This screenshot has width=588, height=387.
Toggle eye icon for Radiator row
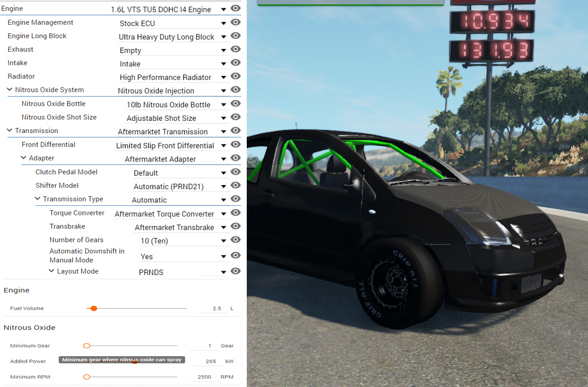click(236, 76)
